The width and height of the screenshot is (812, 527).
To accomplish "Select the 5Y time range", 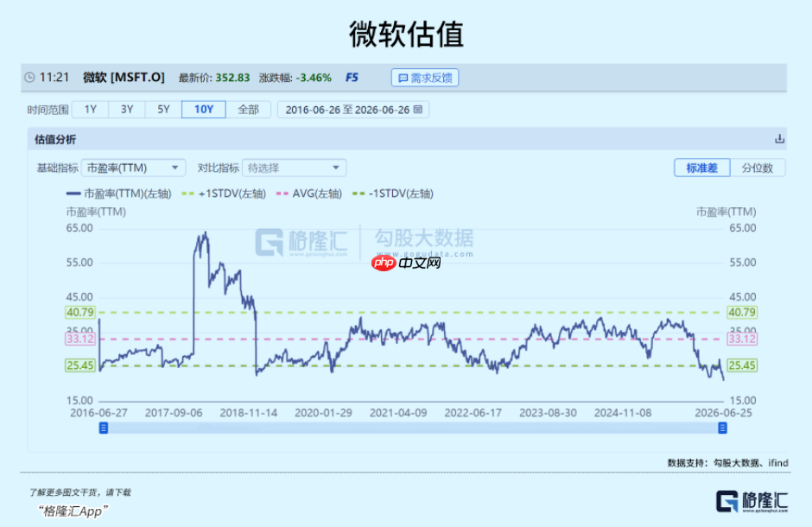I will 163,109.
